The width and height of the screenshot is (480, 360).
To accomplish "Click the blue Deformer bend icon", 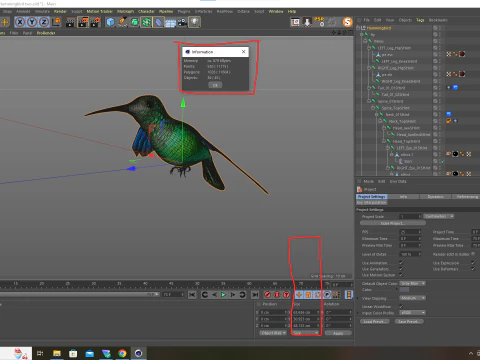I will click(158, 22).
